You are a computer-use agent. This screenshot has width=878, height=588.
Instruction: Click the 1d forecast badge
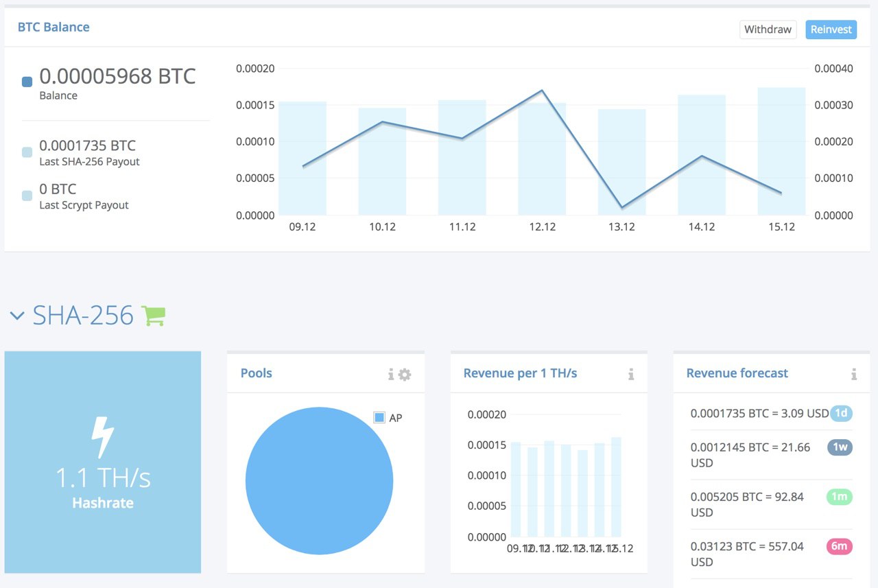click(841, 413)
